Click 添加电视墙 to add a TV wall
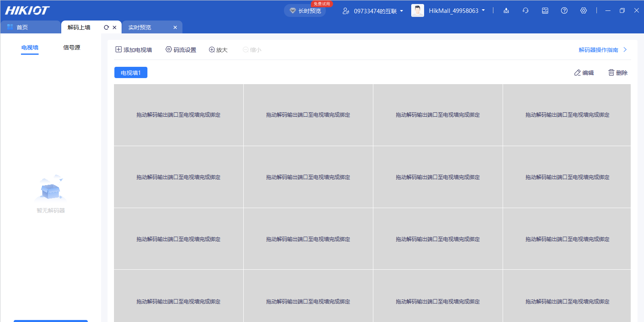 click(x=134, y=50)
